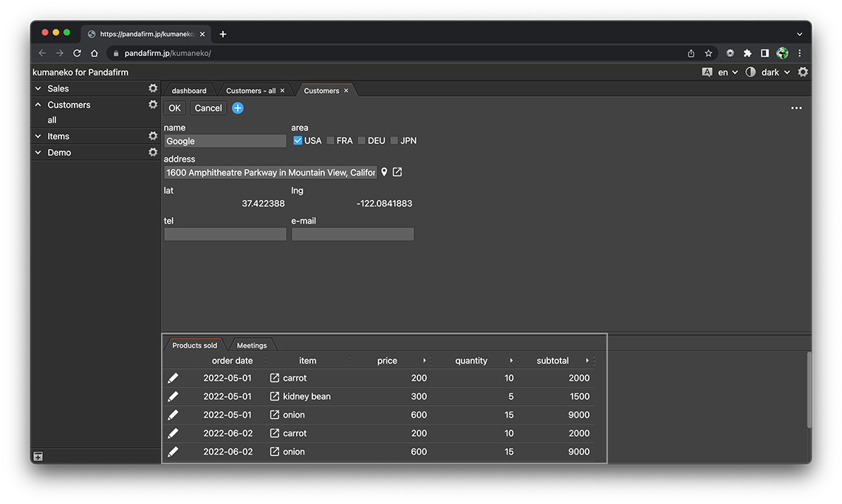The width and height of the screenshot is (842, 504).
Task: Open the en language dropdown
Action: pyautogui.click(x=727, y=72)
